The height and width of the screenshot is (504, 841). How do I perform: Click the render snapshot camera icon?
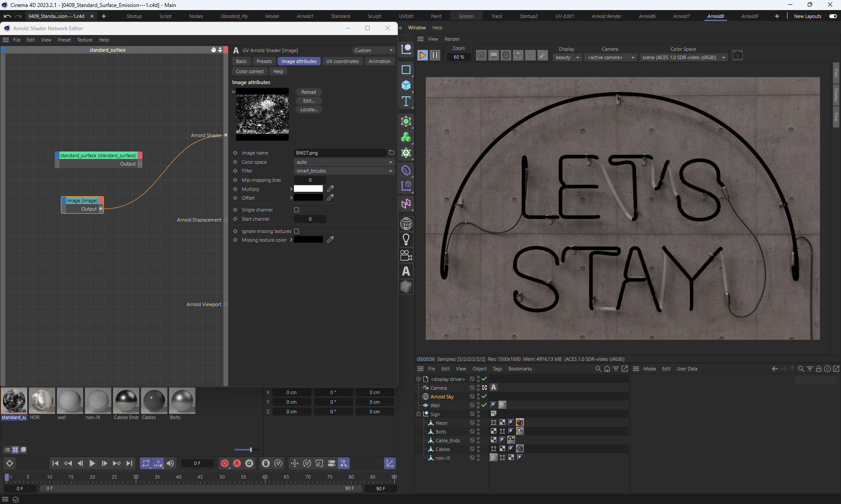pos(737,56)
